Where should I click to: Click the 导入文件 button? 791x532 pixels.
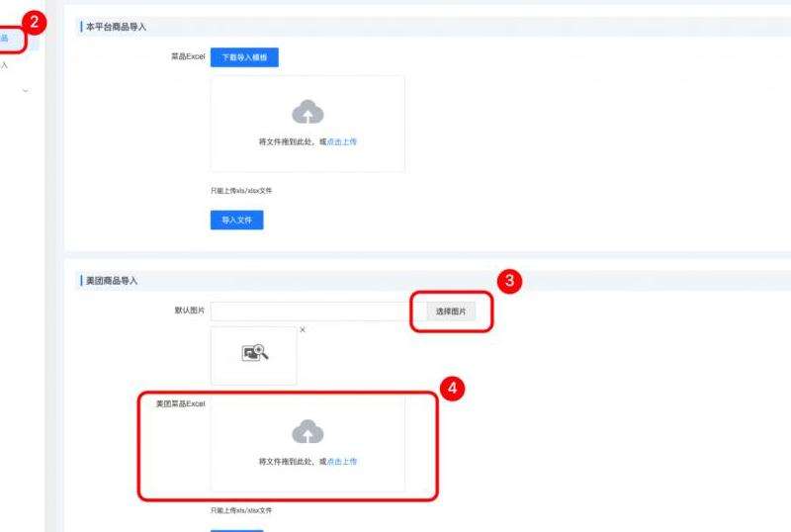[x=236, y=221]
